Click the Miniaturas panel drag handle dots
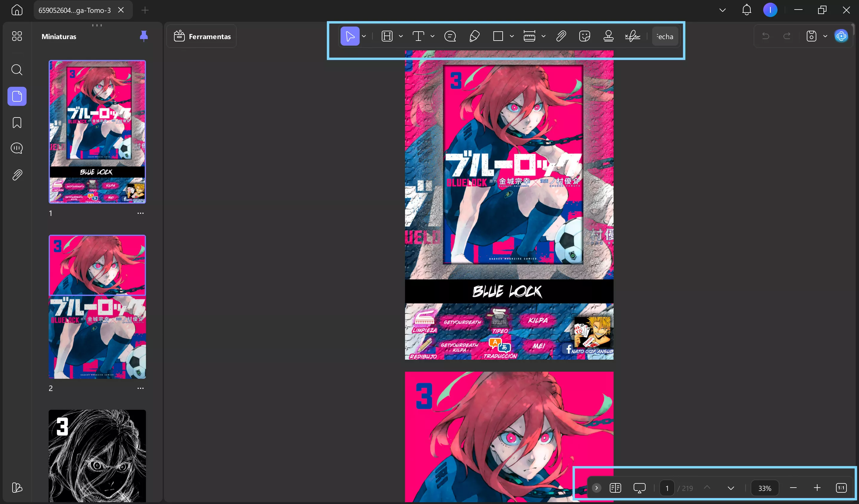The height and width of the screenshot is (504, 859). pyautogui.click(x=97, y=25)
